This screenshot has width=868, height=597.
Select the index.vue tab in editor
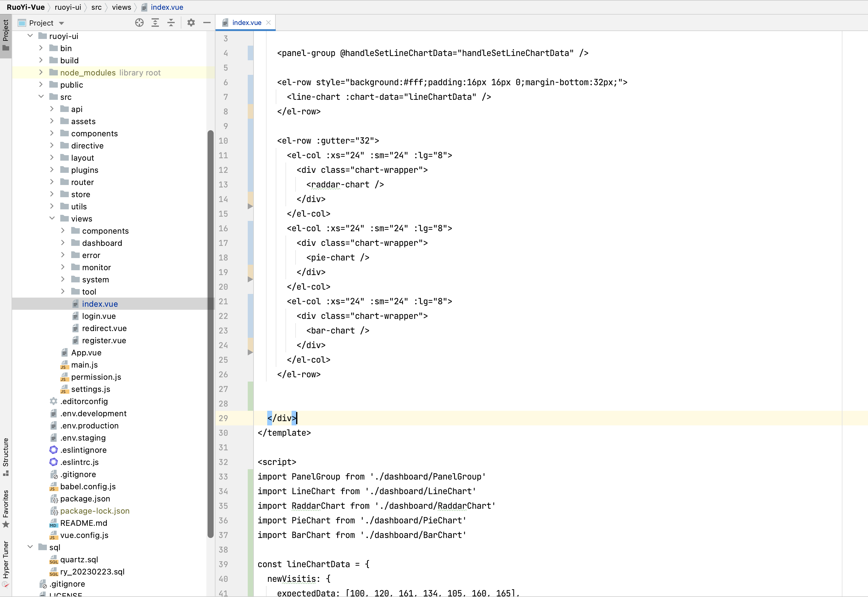(247, 23)
